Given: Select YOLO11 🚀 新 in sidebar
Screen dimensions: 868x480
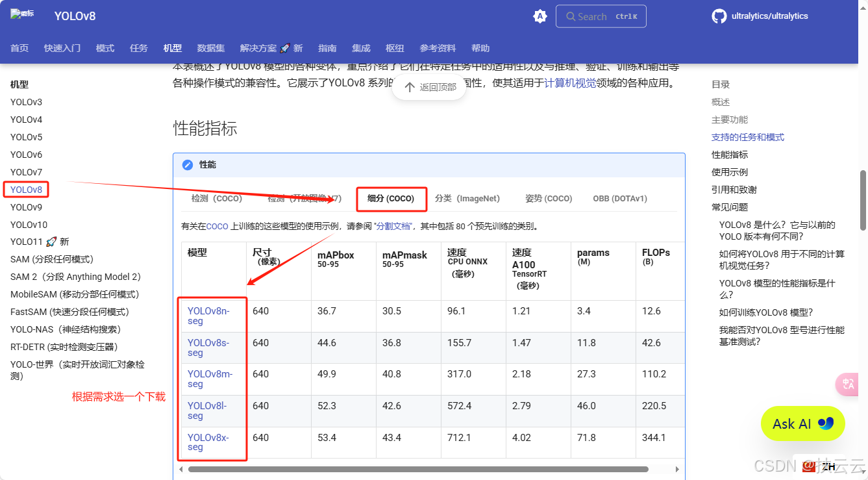Looking at the screenshot, I should pyautogui.click(x=40, y=242).
